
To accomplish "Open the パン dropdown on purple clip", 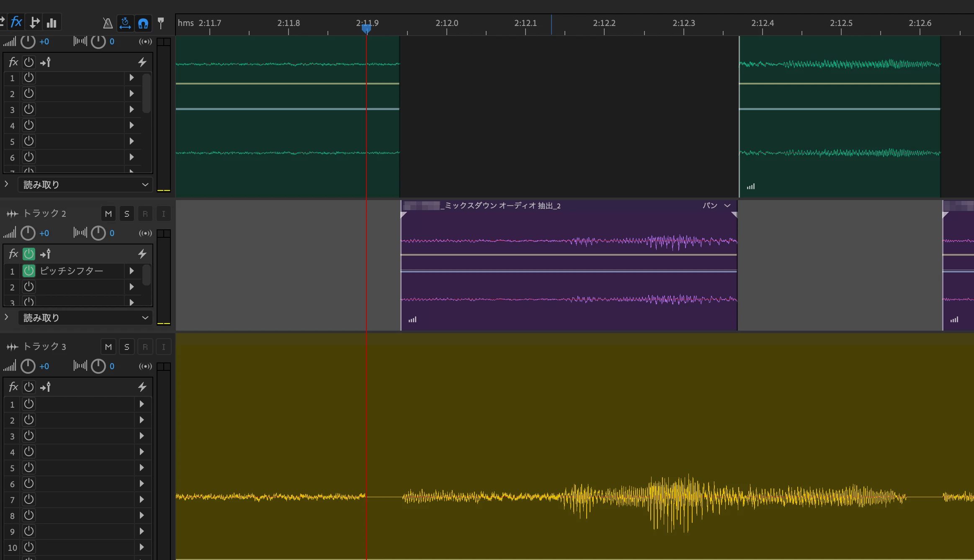I will [x=727, y=206].
